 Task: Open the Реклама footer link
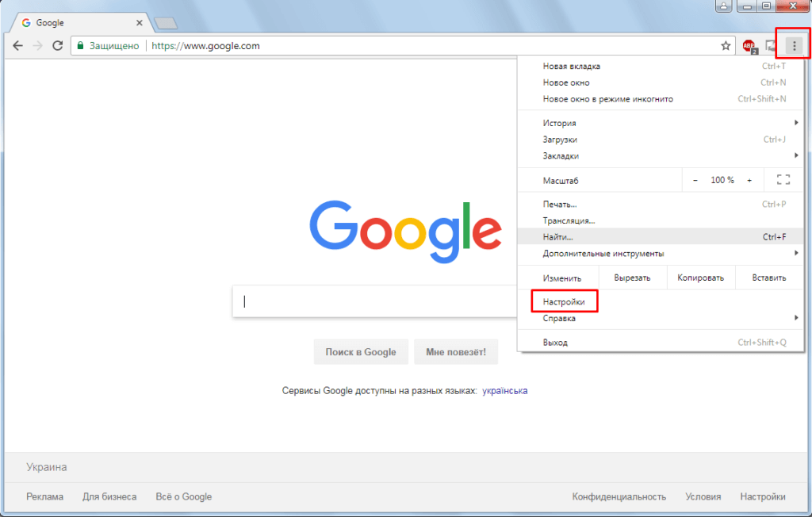[x=45, y=496]
